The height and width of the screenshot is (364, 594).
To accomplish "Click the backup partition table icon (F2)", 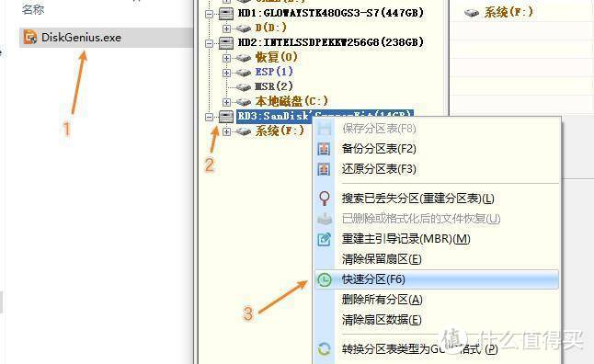I will point(324,149).
